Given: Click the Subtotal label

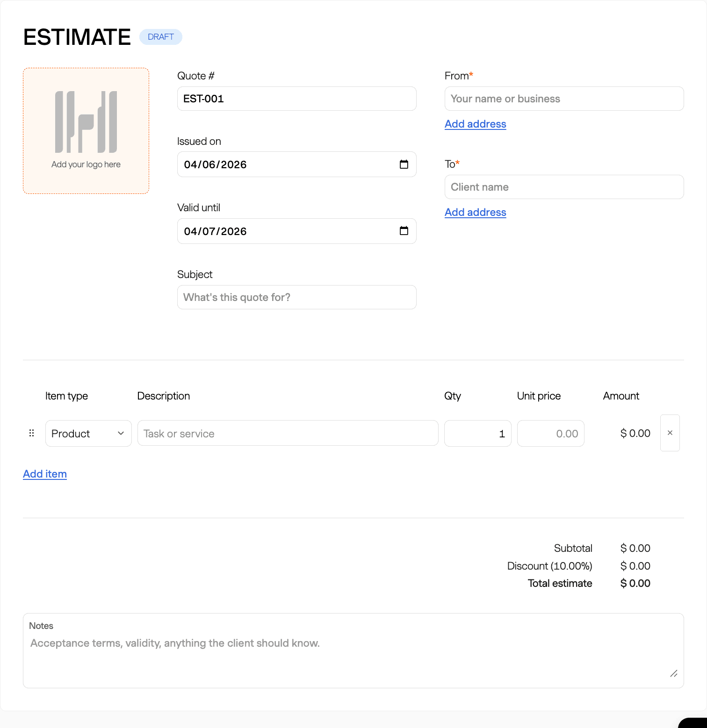Looking at the screenshot, I should (573, 548).
